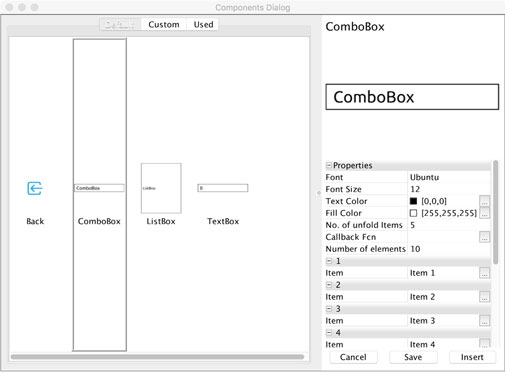Click the black Text Color swatch
This screenshot has width=505, height=372.
tap(413, 201)
